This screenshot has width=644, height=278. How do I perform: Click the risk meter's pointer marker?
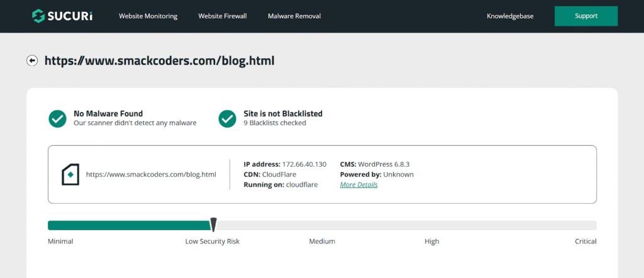(213, 225)
